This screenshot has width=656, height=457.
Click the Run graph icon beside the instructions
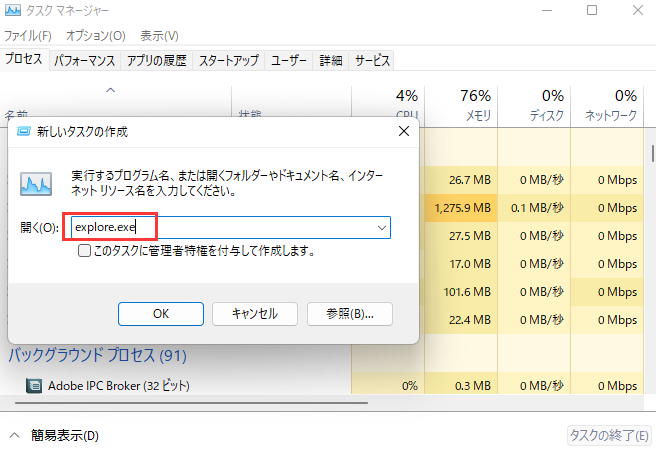[x=36, y=183]
